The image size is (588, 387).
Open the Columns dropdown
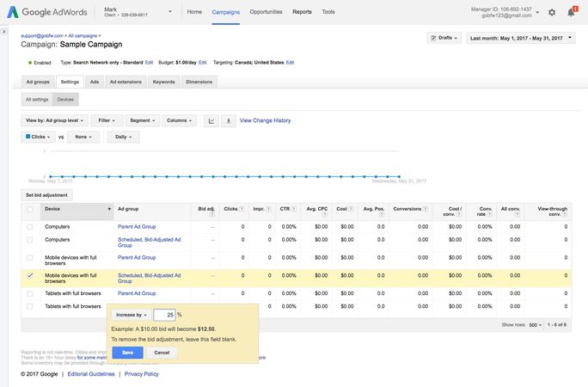(180, 120)
